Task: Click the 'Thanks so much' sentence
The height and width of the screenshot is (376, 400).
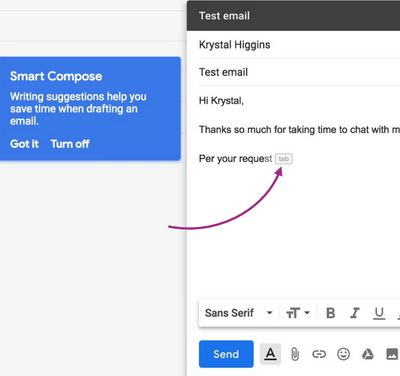Action: pos(299,129)
